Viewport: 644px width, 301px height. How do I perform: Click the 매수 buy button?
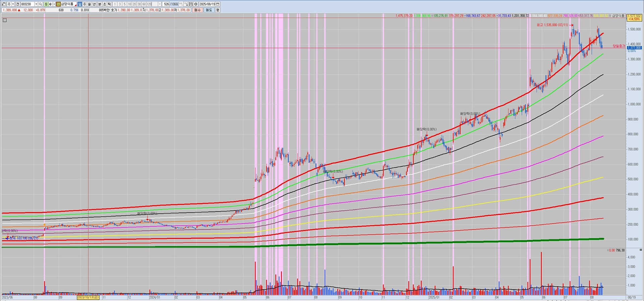(197, 10)
